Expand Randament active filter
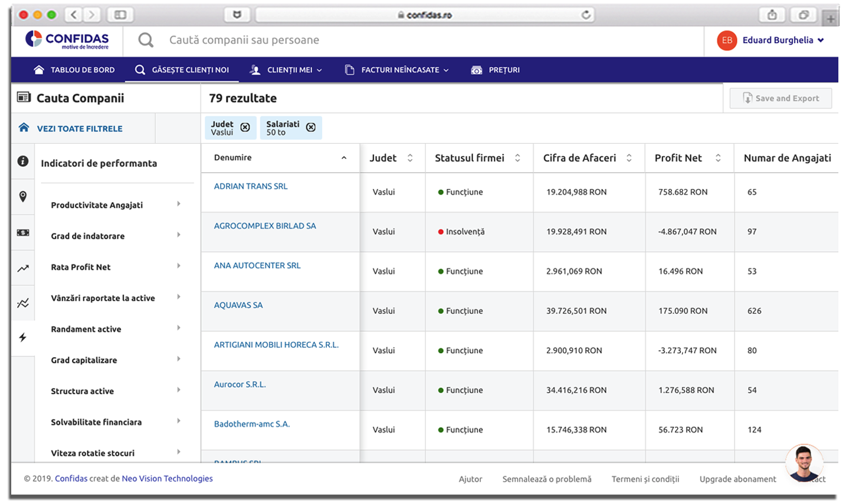Image resolution: width=849 pixels, height=504 pixels. coord(116,329)
